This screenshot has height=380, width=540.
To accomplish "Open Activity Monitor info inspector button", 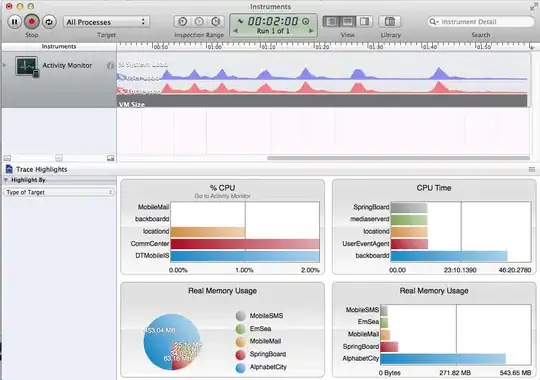I will coord(110,65).
